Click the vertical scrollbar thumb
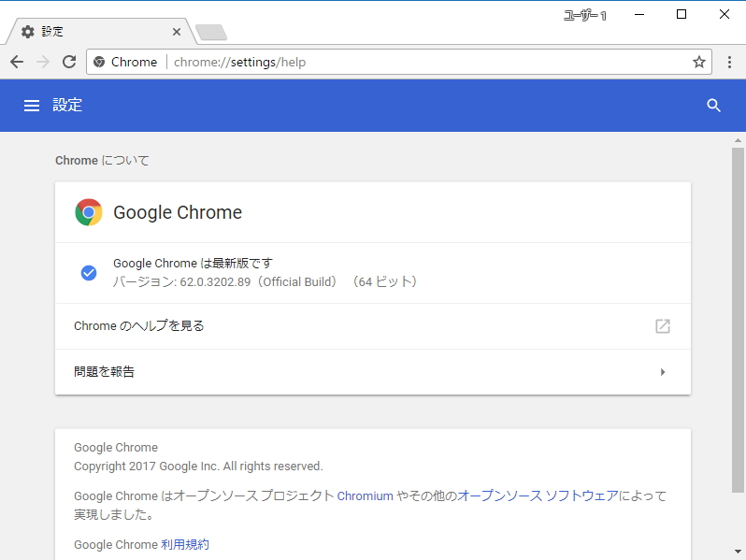This screenshot has width=746, height=560. coord(738,321)
